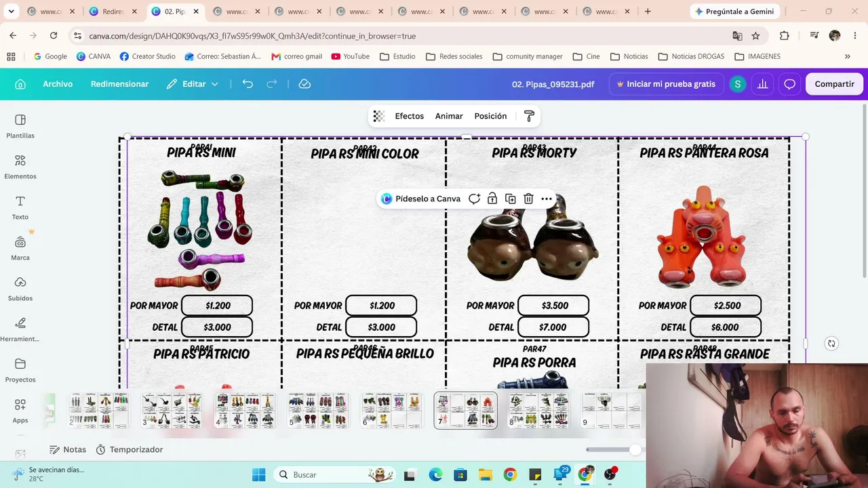Open the Subidos uploads panel
The height and width of the screenshot is (488, 868).
point(20,289)
